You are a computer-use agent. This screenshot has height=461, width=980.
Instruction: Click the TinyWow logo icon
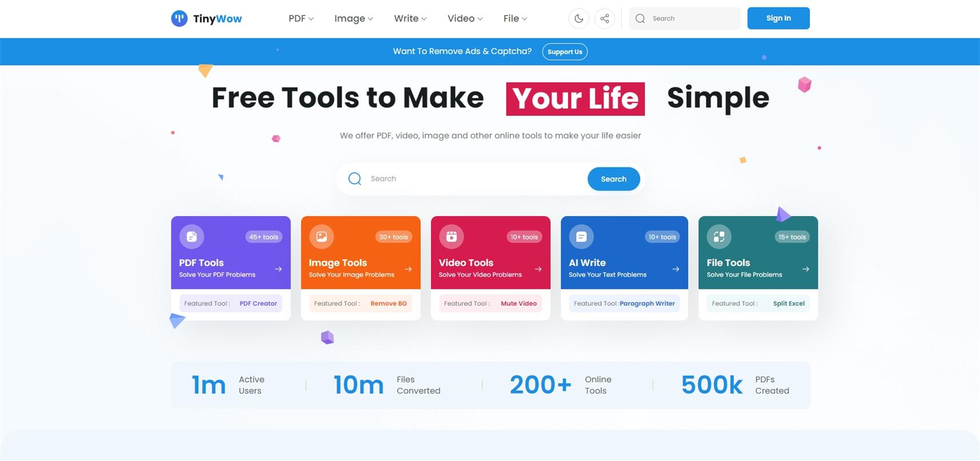click(x=179, y=18)
